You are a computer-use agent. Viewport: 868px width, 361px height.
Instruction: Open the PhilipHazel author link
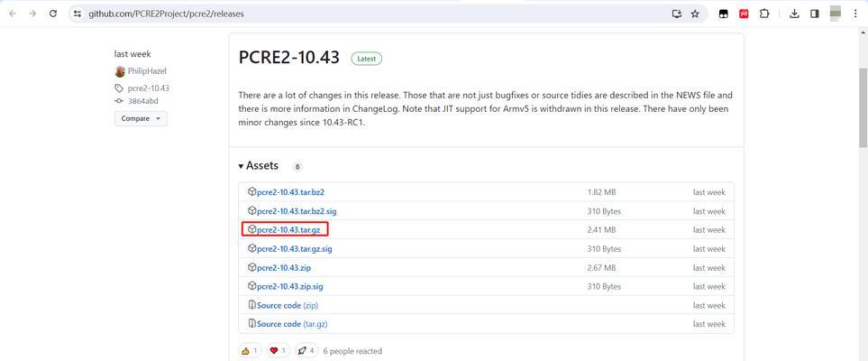tap(147, 71)
